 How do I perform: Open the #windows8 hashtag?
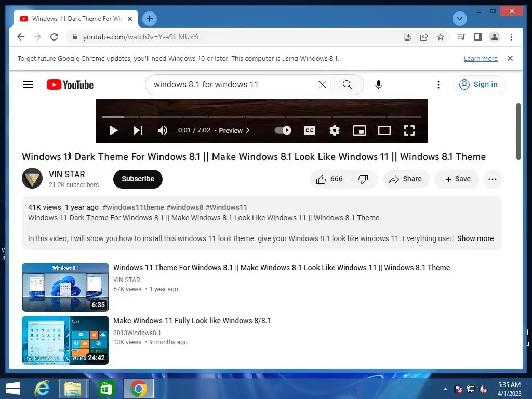(184, 207)
